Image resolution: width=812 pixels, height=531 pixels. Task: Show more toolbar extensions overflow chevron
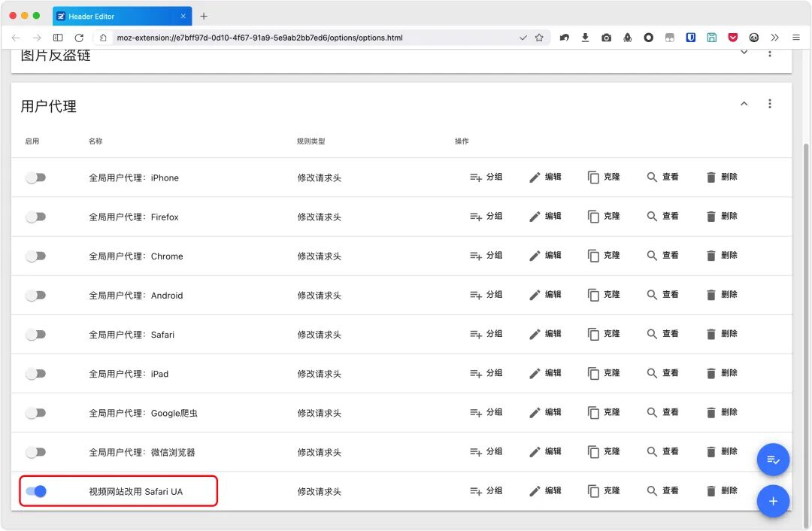point(774,38)
